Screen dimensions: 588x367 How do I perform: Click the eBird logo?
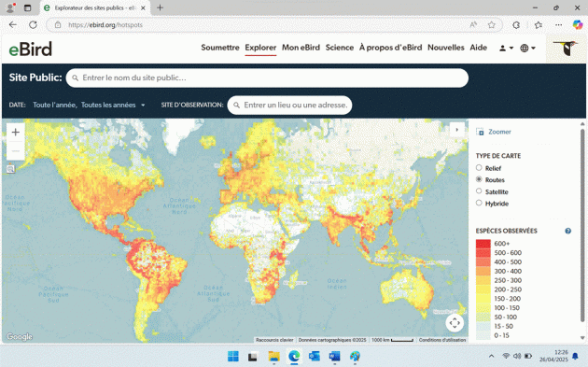click(x=31, y=49)
